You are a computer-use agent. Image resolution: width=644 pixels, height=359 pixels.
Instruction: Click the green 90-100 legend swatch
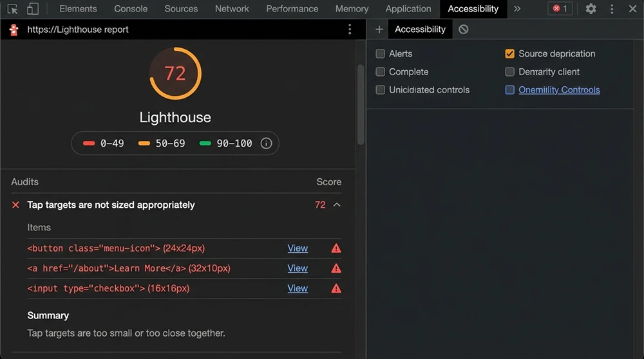pos(205,143)
